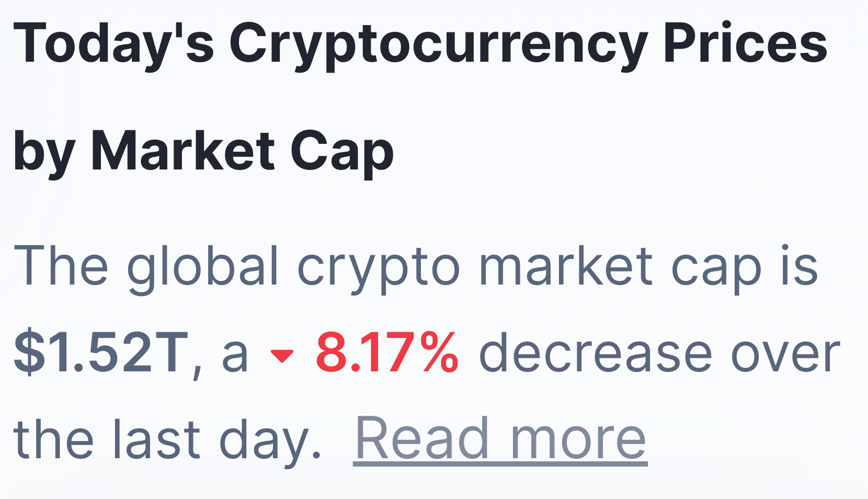This screenshot has height=499, width=868.
Task: Open the Read more link
Action: point(500,439)
